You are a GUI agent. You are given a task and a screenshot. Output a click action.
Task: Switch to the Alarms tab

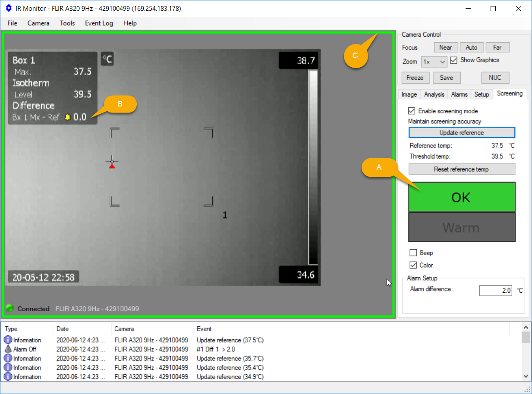(x=459, y=94)
